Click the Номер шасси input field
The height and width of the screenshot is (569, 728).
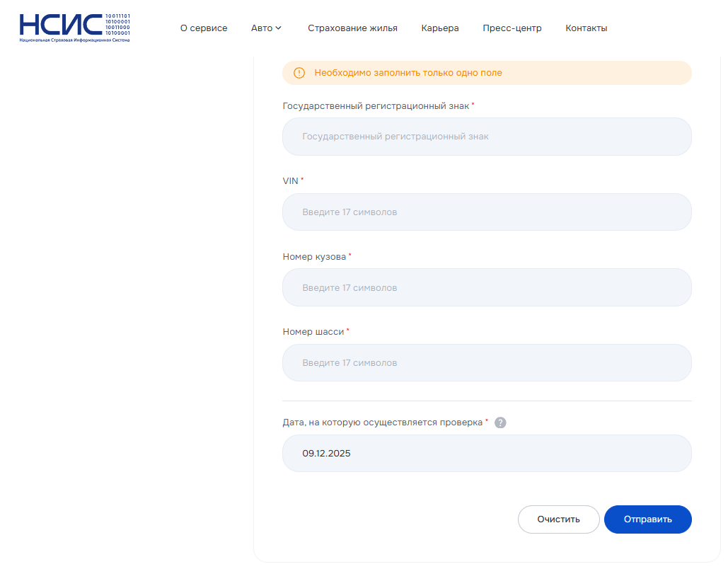487,363
